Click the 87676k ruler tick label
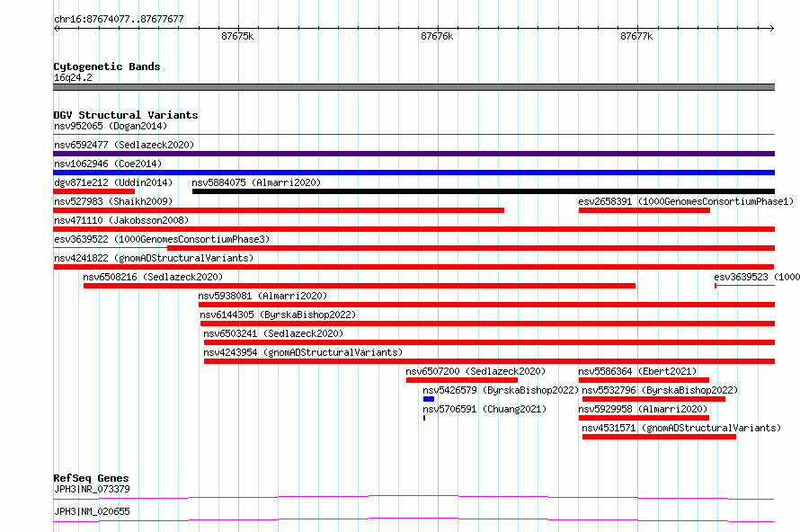The height and width of the screenshot is (532, 800). pyautogui.click(x=437, y=36)
